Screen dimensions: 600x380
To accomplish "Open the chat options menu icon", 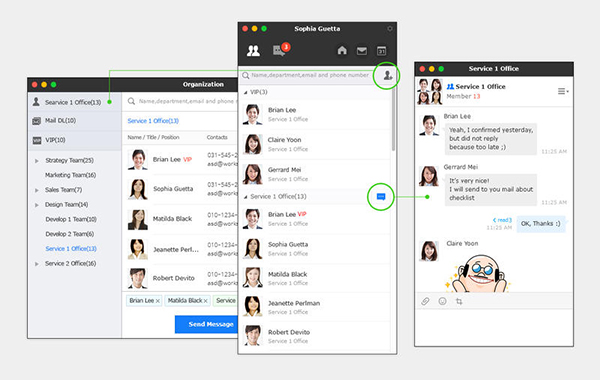I will coord(562,91).
